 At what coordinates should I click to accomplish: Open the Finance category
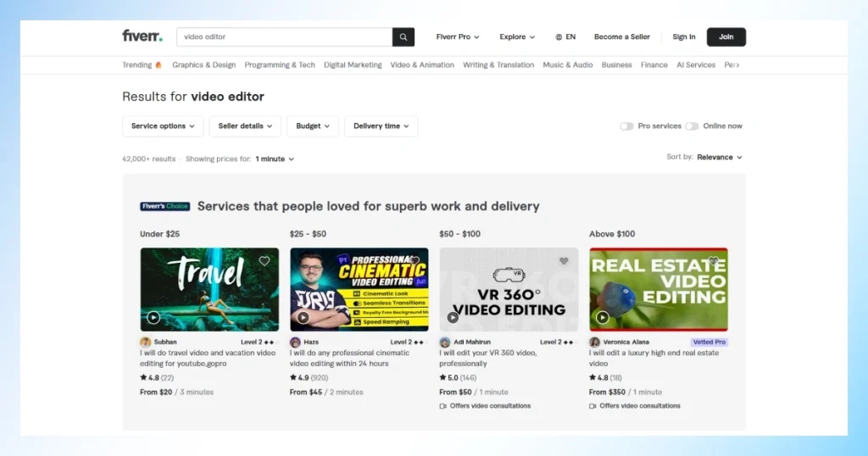(x=654, y=64)
